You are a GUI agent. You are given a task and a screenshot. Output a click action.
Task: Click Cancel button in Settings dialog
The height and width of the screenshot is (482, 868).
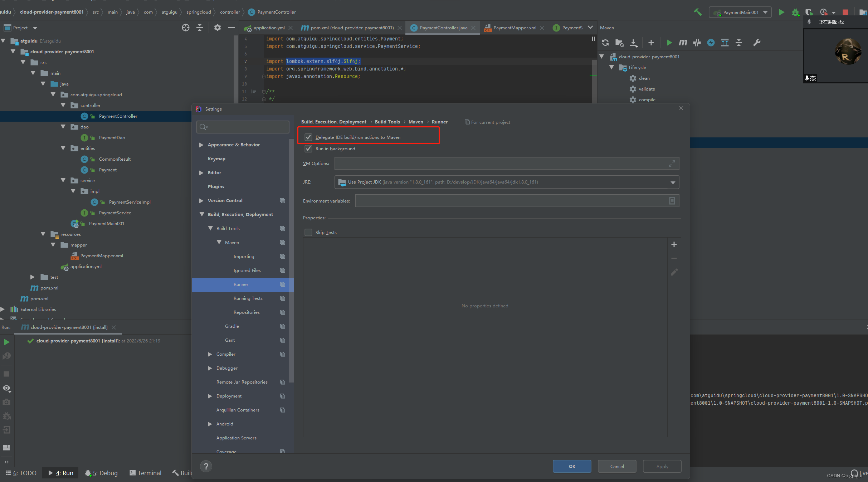coord(617,466)
